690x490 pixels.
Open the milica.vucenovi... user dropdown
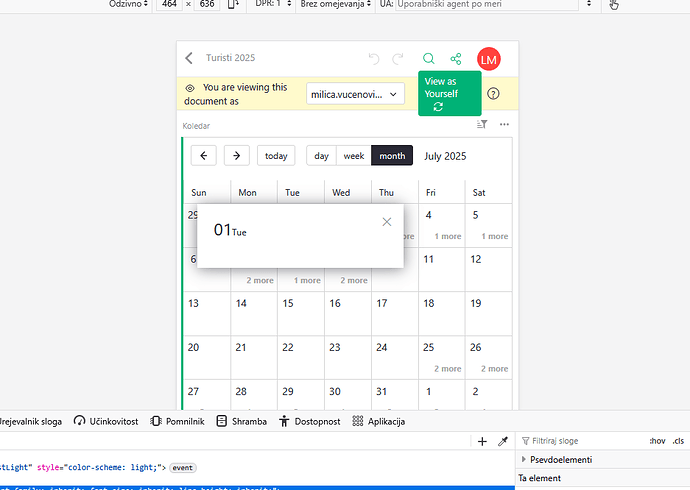pos(356,94)
